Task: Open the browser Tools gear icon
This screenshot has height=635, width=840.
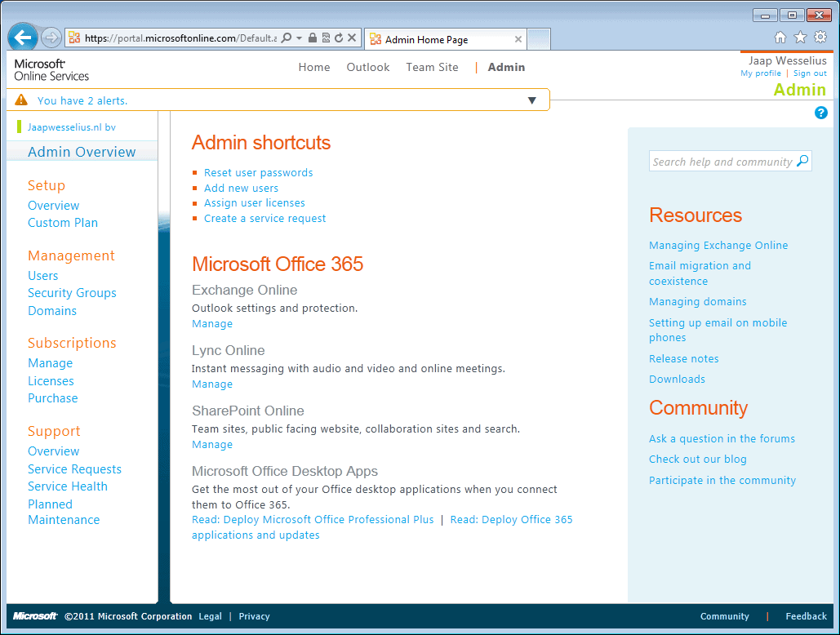Action: pyautogui.click(x=820, y=38)
